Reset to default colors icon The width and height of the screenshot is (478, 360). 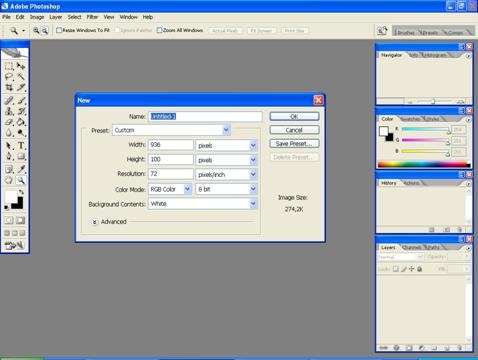click(x=6, y=208)
